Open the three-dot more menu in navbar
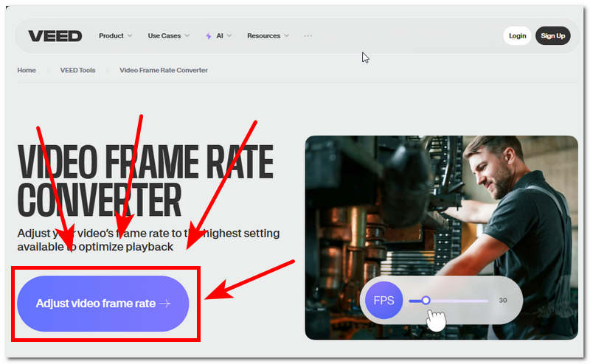Viewport: 590px width, 364px height. point(308,36)
